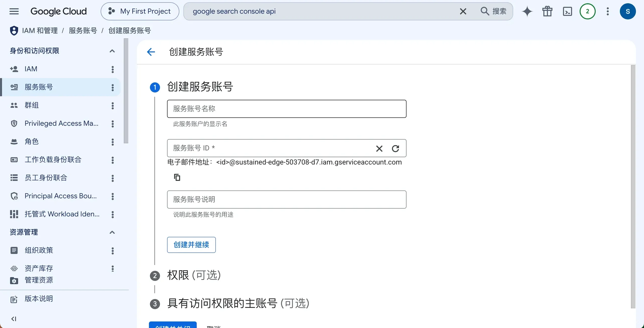Open the user account avatar S
The height and width of the screenshot is (328, 644).
(628, 11)
